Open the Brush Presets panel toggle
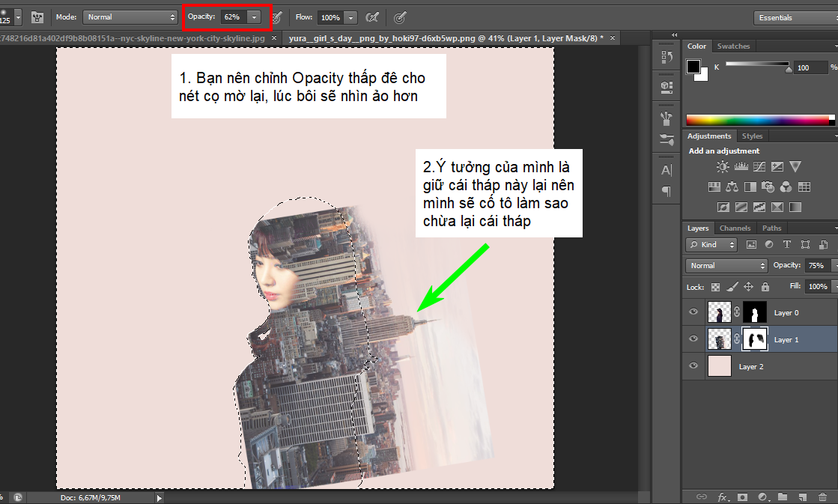 pyautogui.click(x=37, y=16)
